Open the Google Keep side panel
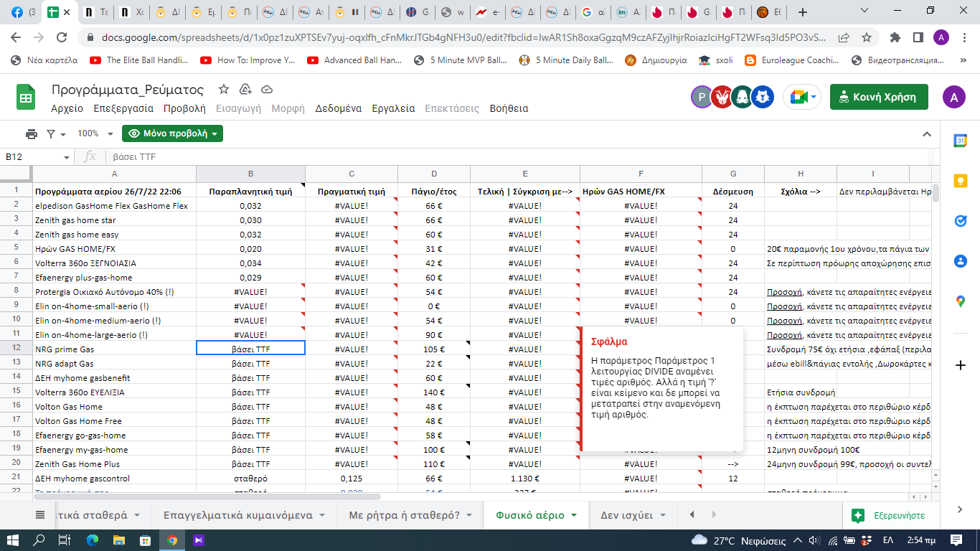 pos(960,182)
